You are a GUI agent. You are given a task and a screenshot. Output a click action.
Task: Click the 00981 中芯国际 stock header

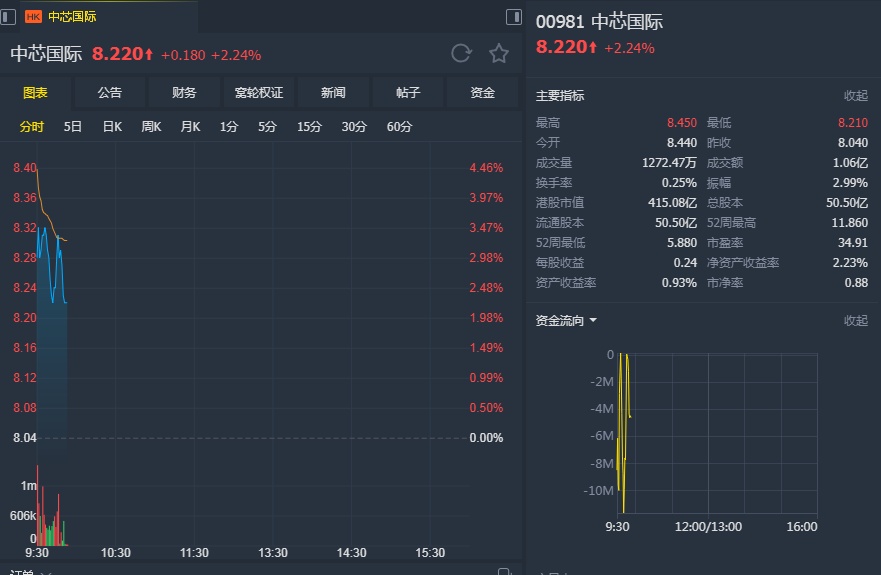click(599, 22)
